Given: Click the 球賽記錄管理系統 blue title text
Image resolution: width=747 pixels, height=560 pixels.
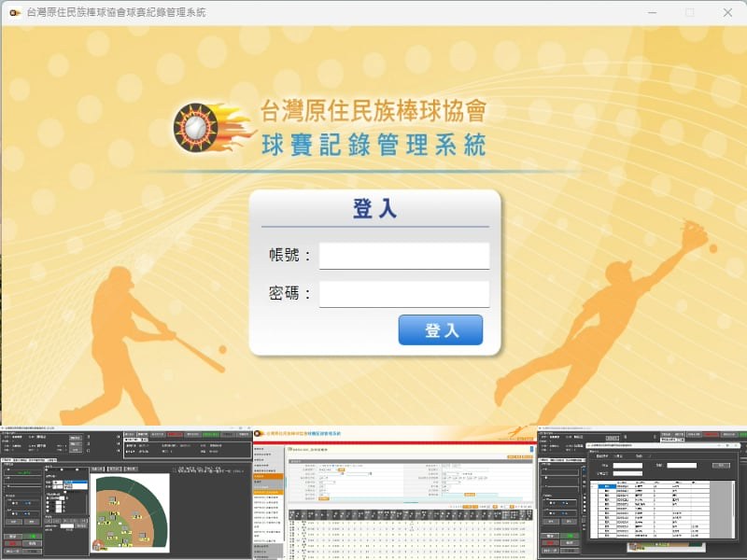Looking at the screenshot, I should tap(373, 146).
